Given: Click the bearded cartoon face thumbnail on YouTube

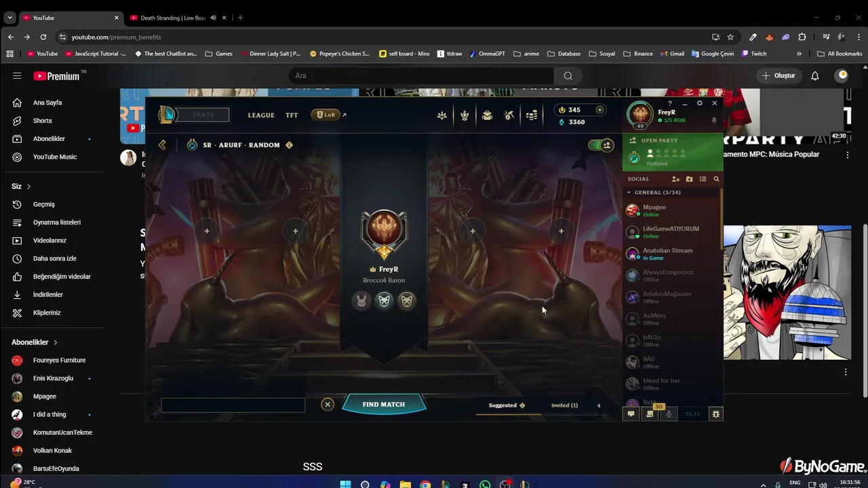Looking at the screenshot, I should coord(787,293).
